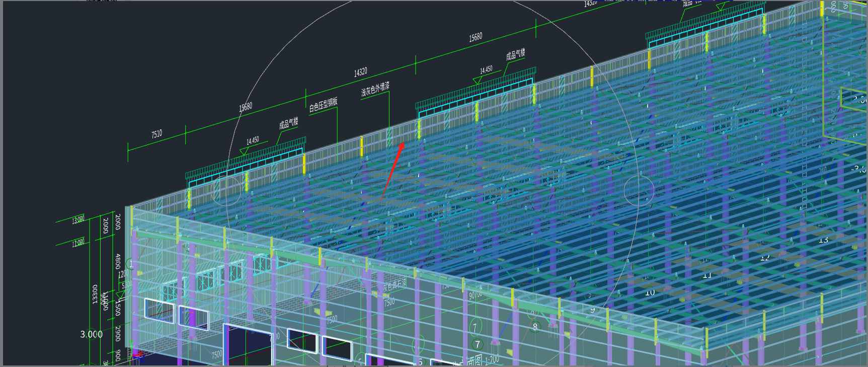
Task: Click the 成品气楼 label nearest the 7510 dimension
Action: (289, 123)
